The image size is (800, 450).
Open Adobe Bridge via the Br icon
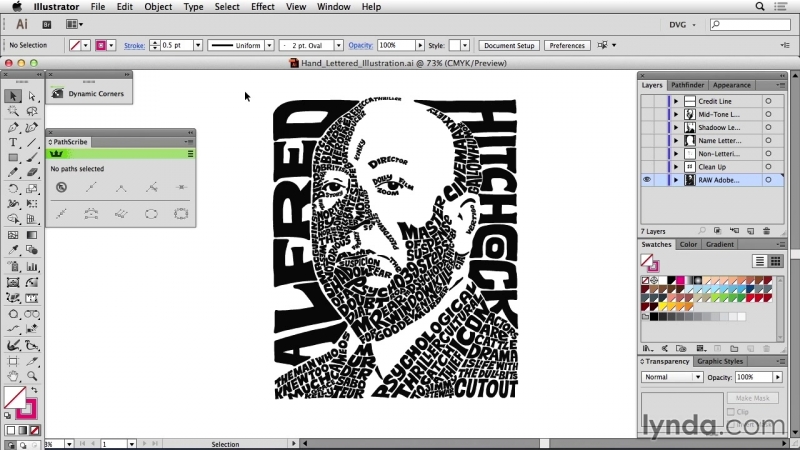(x=46, y=24)
